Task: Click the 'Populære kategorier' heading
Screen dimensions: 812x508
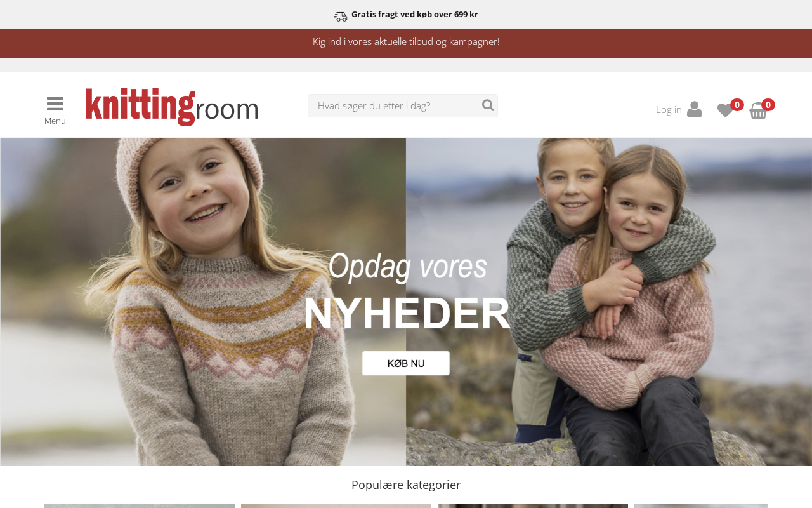Action: (406, 485)
